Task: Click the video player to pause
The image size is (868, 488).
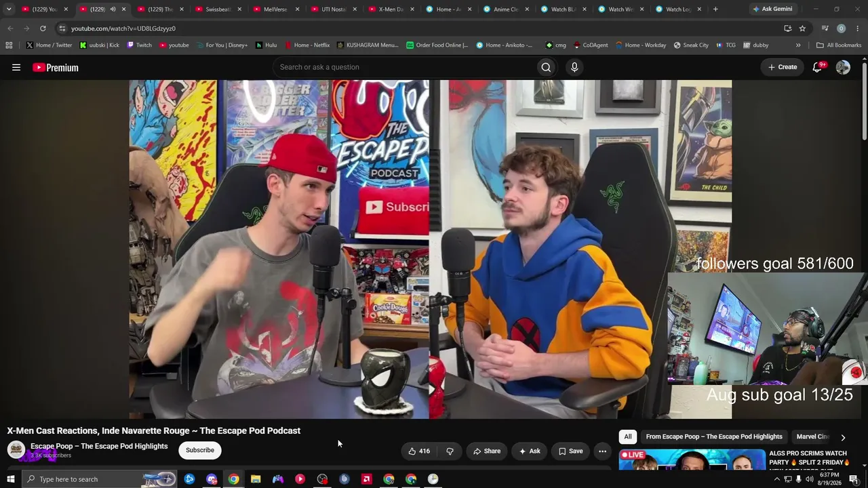Action: click(430, 249)
